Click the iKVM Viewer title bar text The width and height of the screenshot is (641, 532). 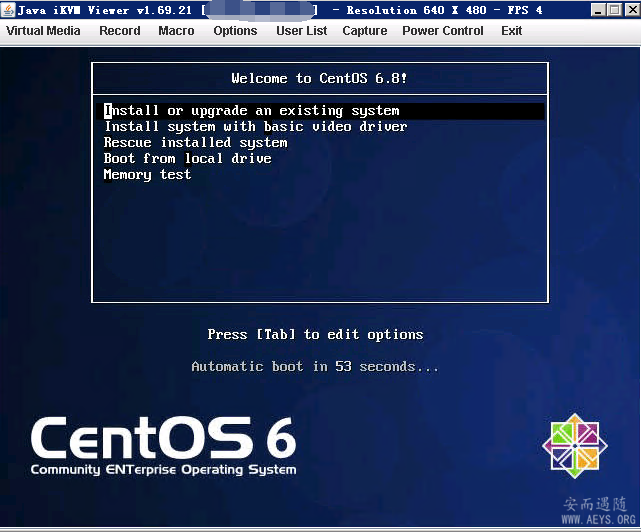[280, 10]
